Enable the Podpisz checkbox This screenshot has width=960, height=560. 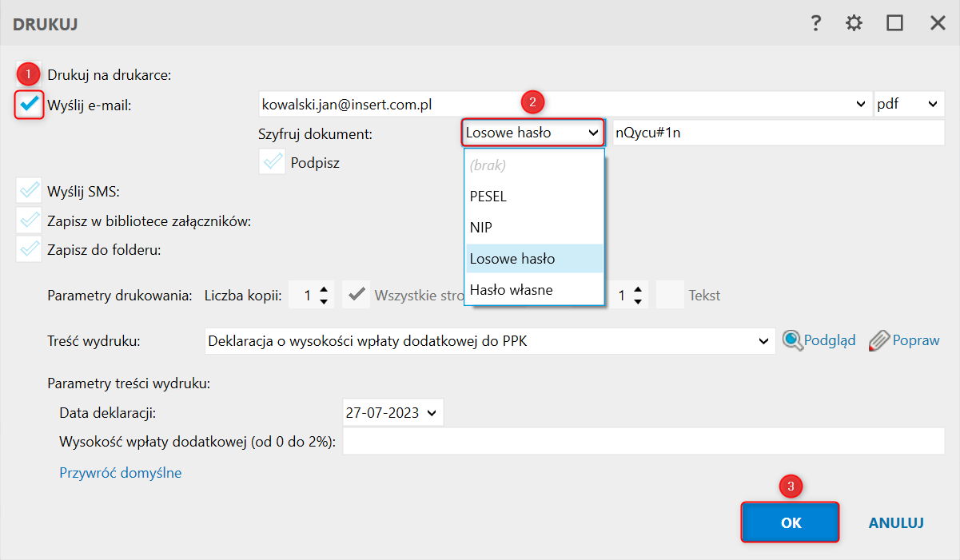tap(273, 162)
